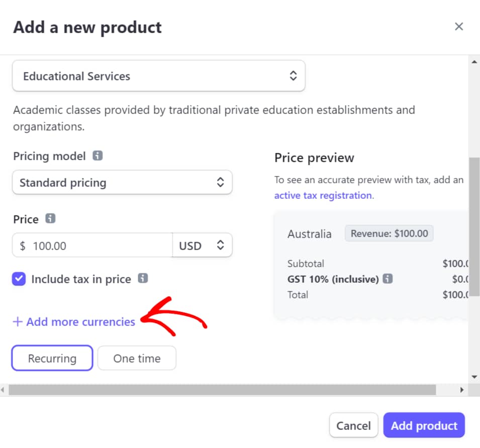Click the Include tax in price info icon
The height and width of the screenshot is (448, 480).
(x=143, y=278)
